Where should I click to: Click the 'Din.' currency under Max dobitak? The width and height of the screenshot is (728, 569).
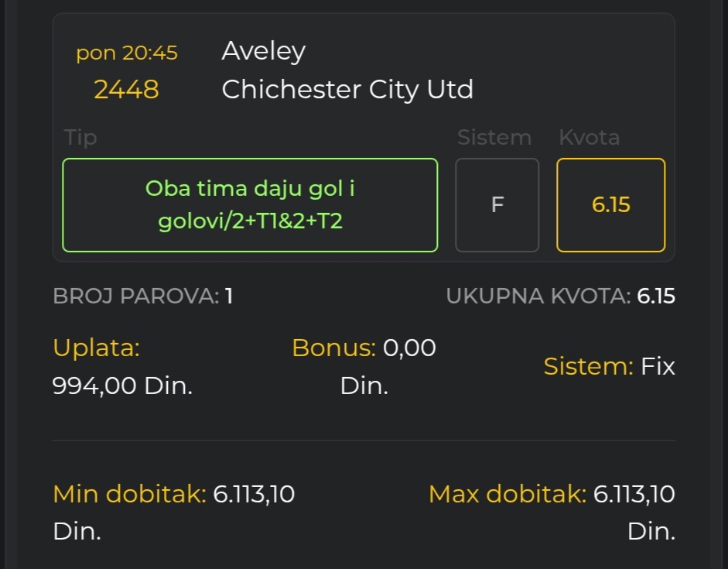[651, 532]
